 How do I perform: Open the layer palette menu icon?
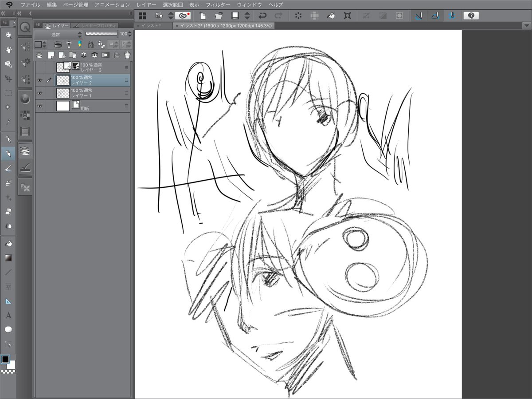[x=38, y=25]
